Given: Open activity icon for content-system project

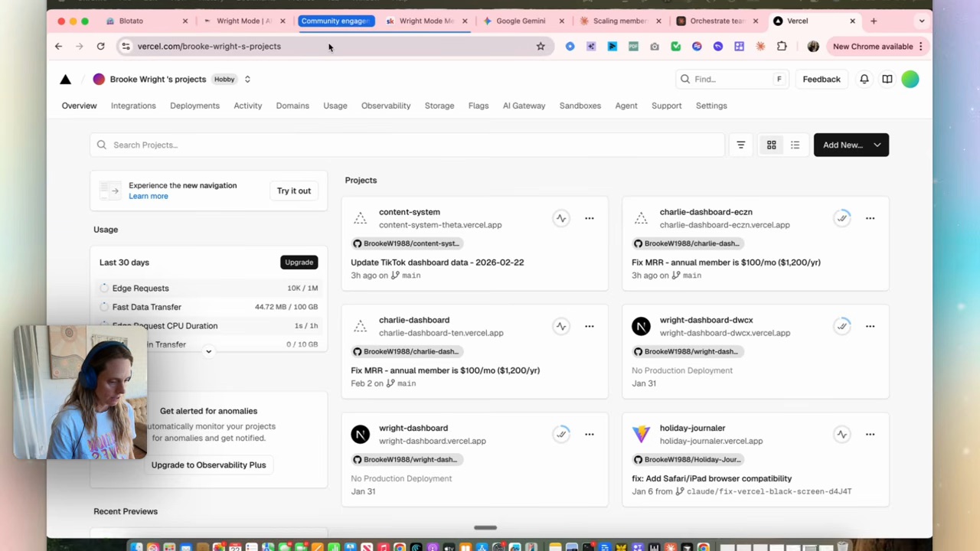Looking at the screenshot, I should coord(561,218).
